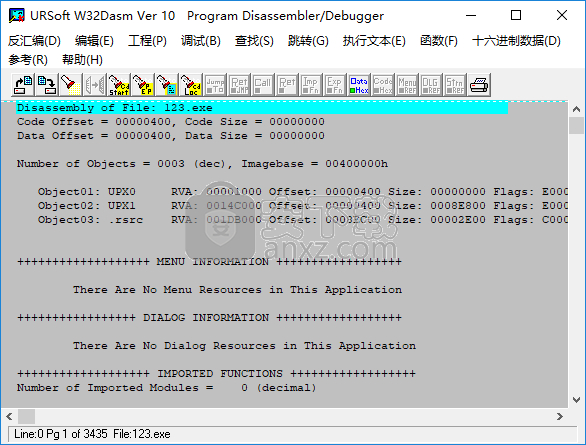Viewport: 586px width, 445px height.
Task: Click the vertical scrollbar thumb
Action: 576,125
